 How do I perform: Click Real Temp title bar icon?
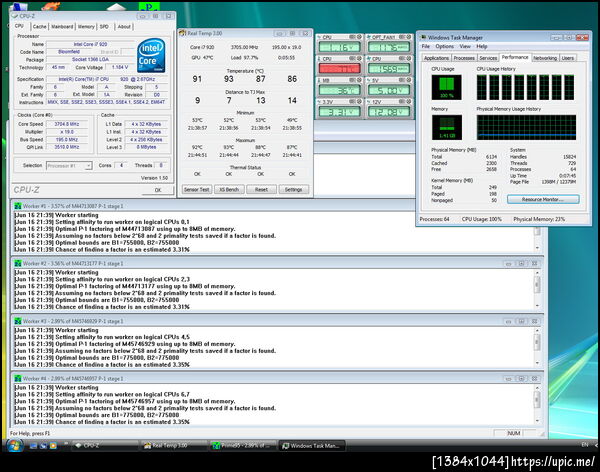pyautogui.click(x=183, y=33)
